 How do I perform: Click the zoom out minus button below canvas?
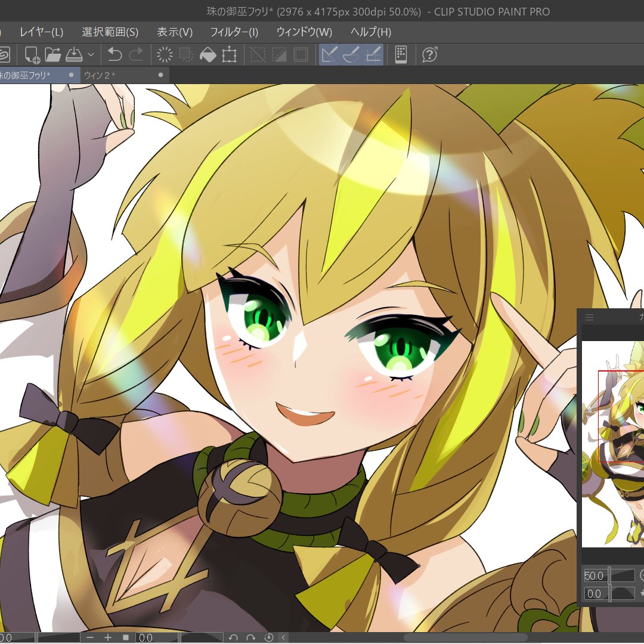click(x=91, y=637)
